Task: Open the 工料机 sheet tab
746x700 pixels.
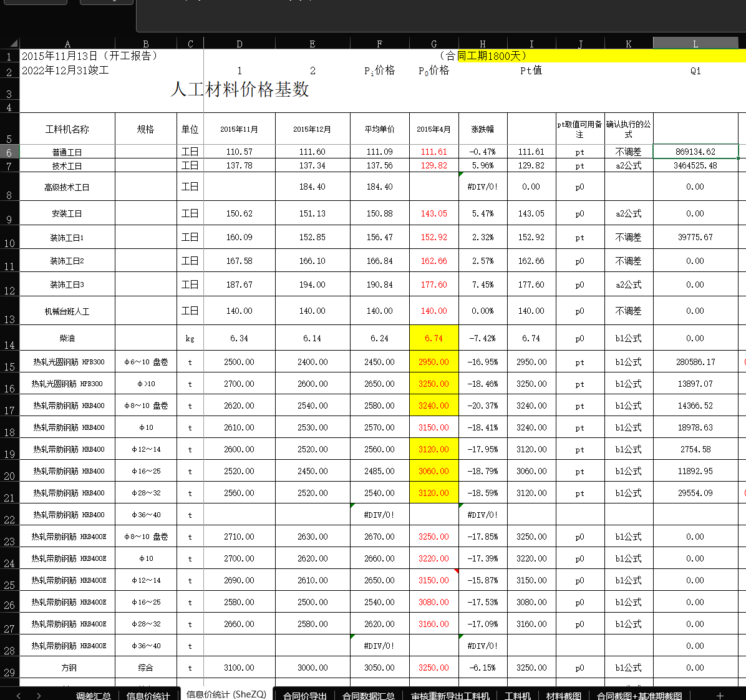Action: pyautogui.click(x=517, y=695)
